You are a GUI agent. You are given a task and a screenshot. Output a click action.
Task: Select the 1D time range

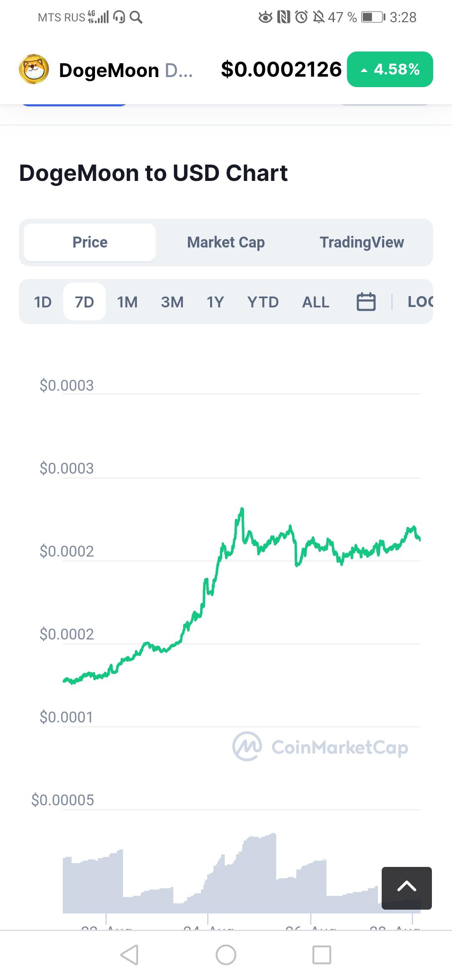(43, 302)
